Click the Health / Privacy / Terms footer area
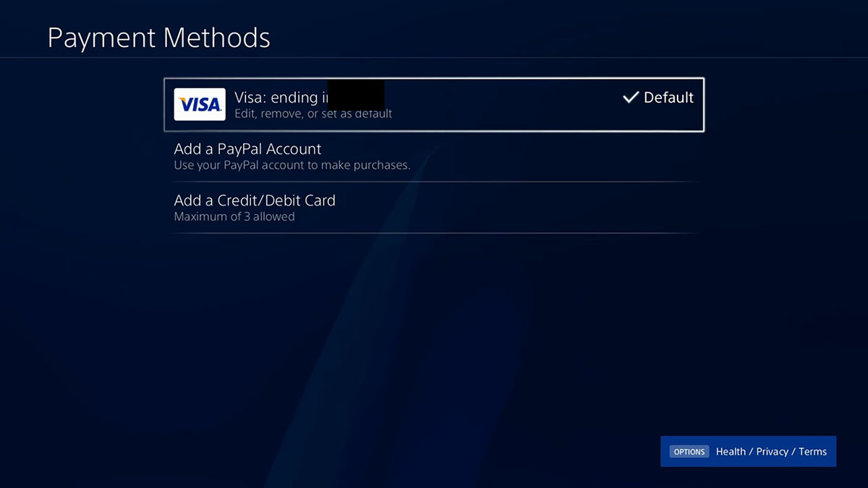The height and width of the screenshot is (488, 868). [x=771, y=451]
